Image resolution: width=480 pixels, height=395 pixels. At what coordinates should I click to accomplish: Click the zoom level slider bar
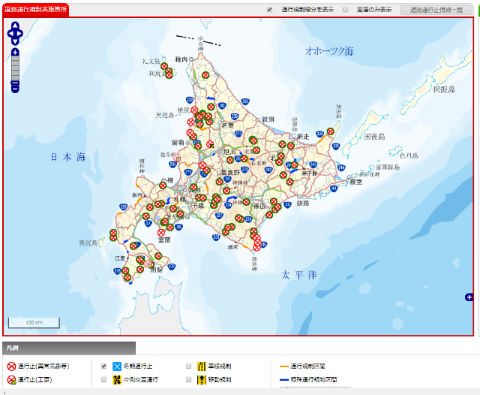15,68
